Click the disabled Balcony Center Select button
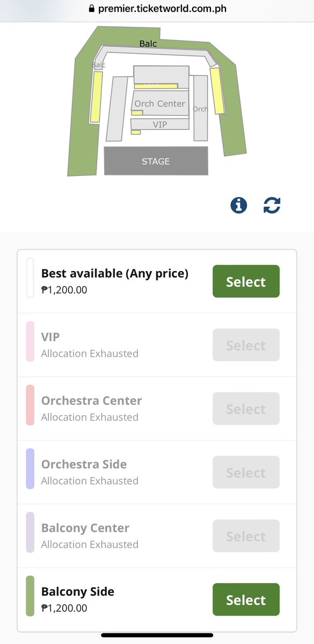The image size is (314, 644). (246, 536)
